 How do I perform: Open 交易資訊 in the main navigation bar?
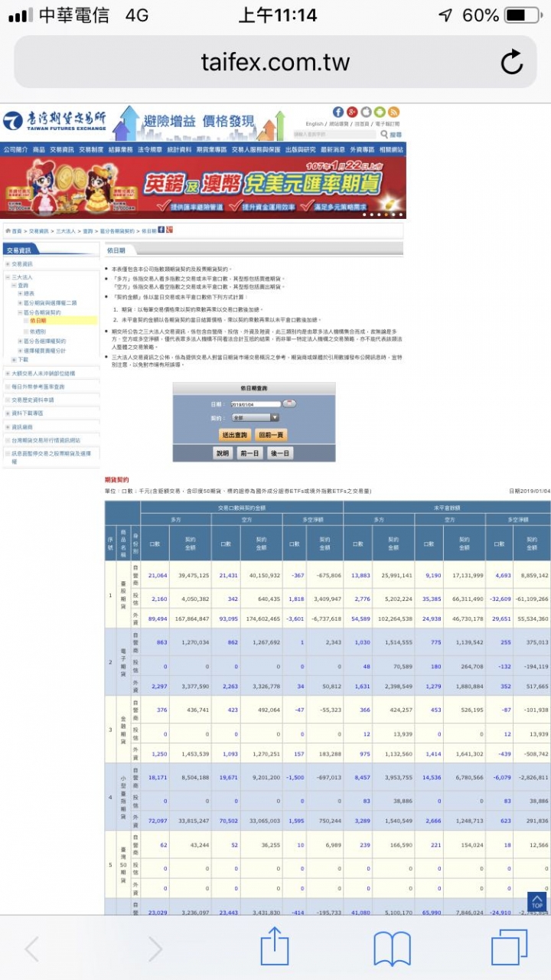(62, 150)
